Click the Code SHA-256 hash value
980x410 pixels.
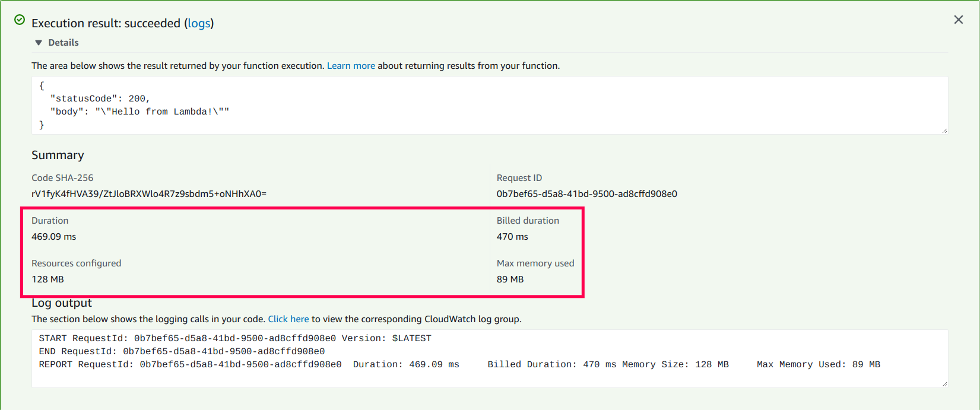149,194
